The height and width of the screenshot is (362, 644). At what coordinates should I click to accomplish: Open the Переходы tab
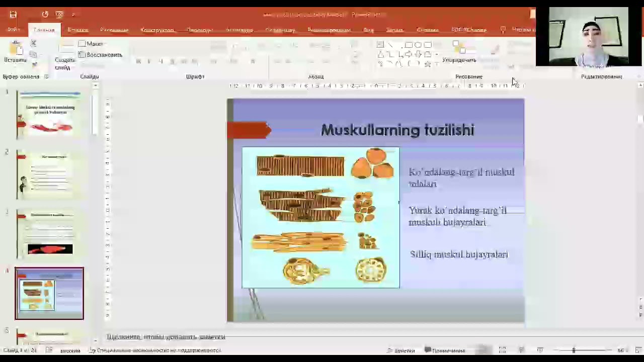click(x=199, y=30)
